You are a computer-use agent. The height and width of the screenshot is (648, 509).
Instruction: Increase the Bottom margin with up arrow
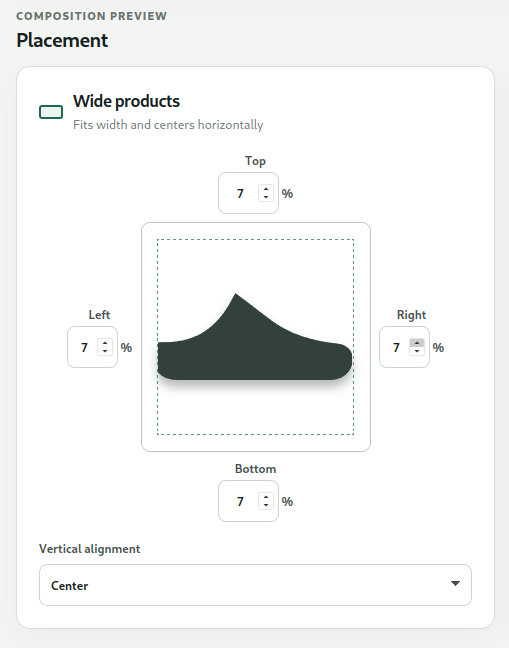pos(266,497)
